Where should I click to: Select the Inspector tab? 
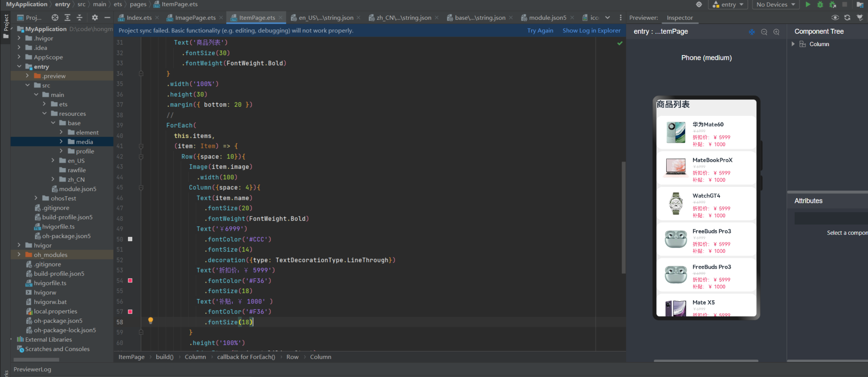[679, 18]
